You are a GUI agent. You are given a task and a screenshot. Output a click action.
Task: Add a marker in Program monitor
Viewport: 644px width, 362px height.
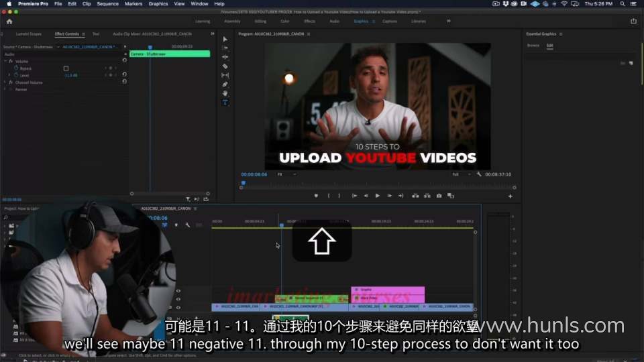pos(316,196)
